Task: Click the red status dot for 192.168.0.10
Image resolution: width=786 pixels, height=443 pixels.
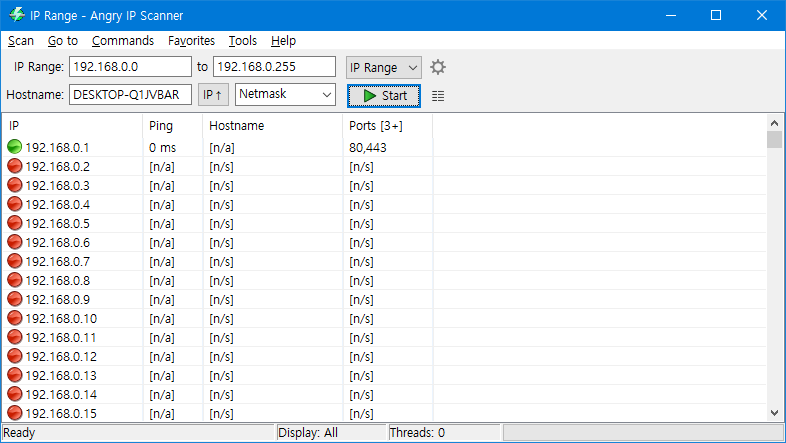Action: [x=15, y=318]
